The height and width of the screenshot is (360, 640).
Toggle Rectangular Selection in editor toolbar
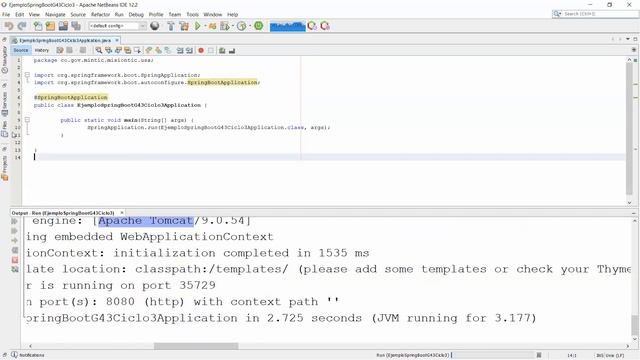pyautogui.click(x=138, y=50)
